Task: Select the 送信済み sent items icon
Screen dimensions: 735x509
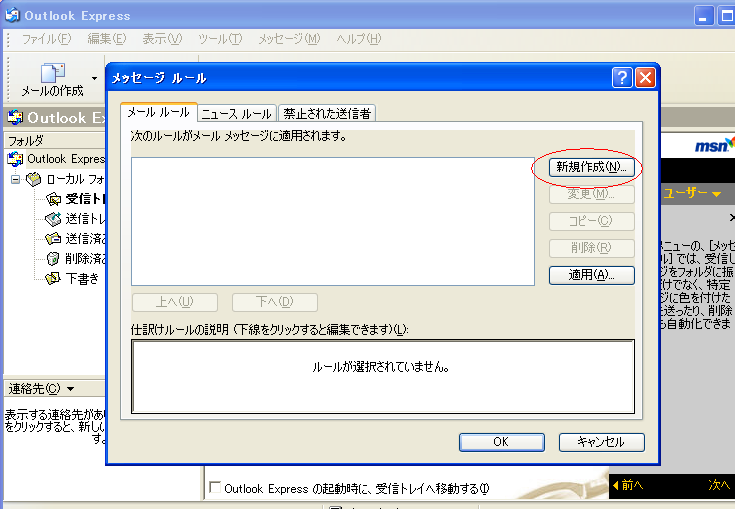Action: (53, 239)
